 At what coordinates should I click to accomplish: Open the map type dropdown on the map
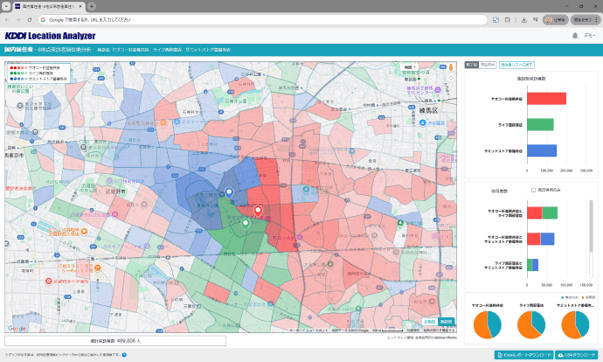(409, 67)
